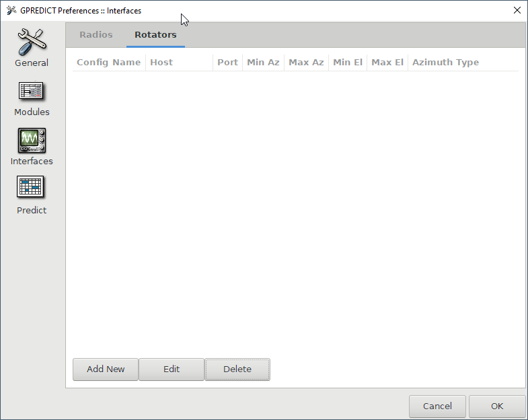Click Add New rotator button
The image size is (528, 420).
point(106,370)
